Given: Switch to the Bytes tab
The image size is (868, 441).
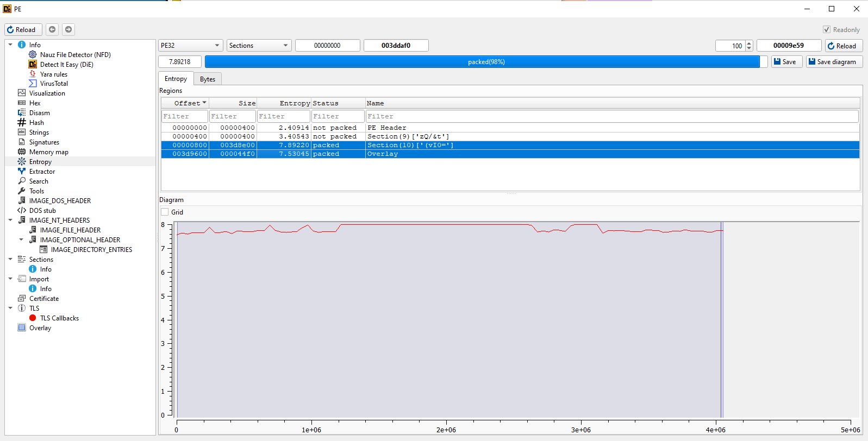Looking at the screenshot, I should [x=208, y=79].
